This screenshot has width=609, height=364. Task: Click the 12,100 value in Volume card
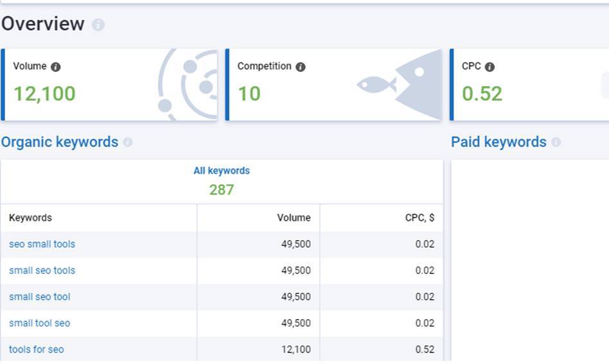click(x=45, y=94)
